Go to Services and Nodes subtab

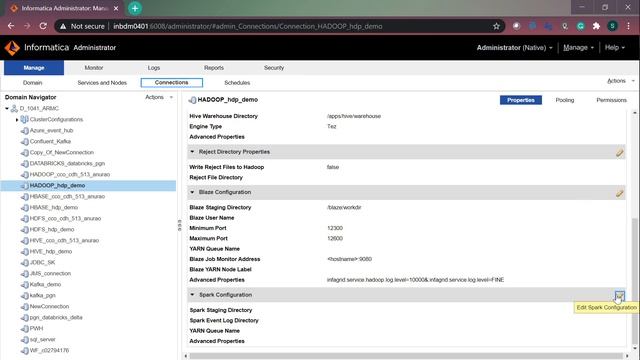coord(102,83)
